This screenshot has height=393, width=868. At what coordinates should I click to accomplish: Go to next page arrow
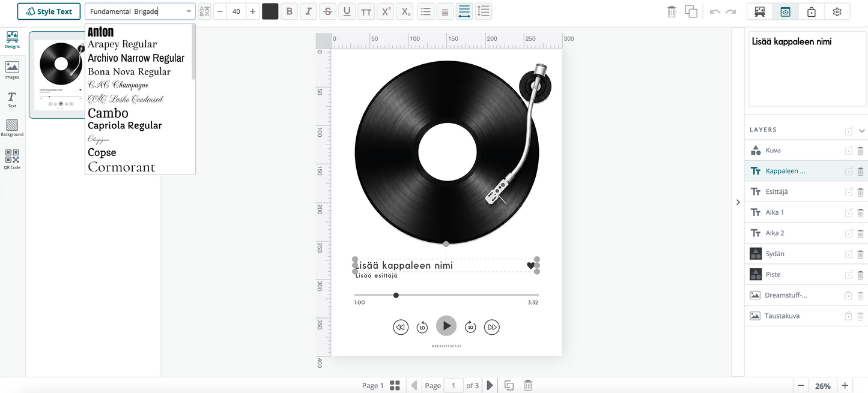click(490, 385)
